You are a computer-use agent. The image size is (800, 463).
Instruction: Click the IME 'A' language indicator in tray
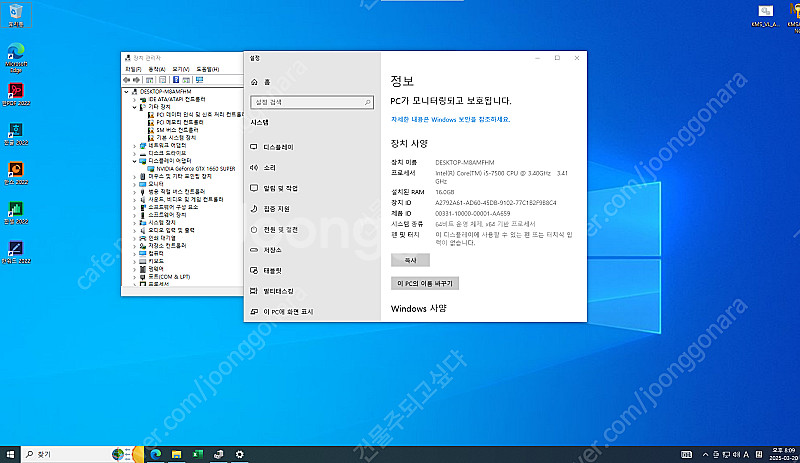[746, 454]
